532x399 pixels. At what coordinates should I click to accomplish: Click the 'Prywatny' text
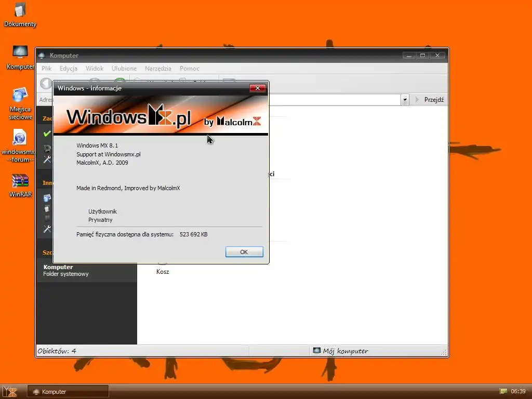click(100, 220)
